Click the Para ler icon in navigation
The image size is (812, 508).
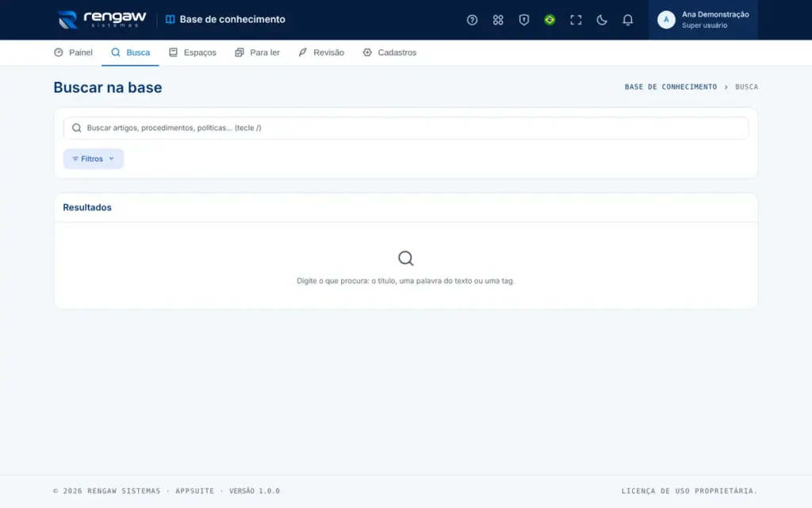point(239,52)
